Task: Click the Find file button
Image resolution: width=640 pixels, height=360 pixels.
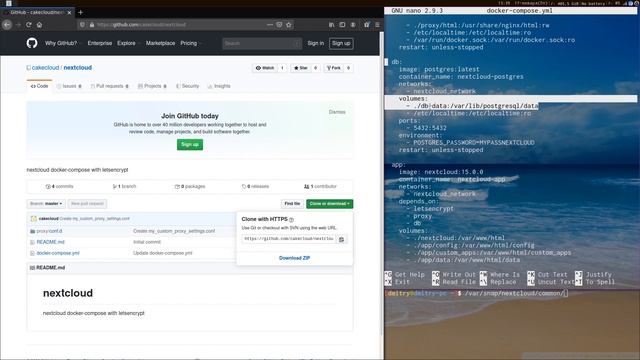Action: click(x=292, y=204)
